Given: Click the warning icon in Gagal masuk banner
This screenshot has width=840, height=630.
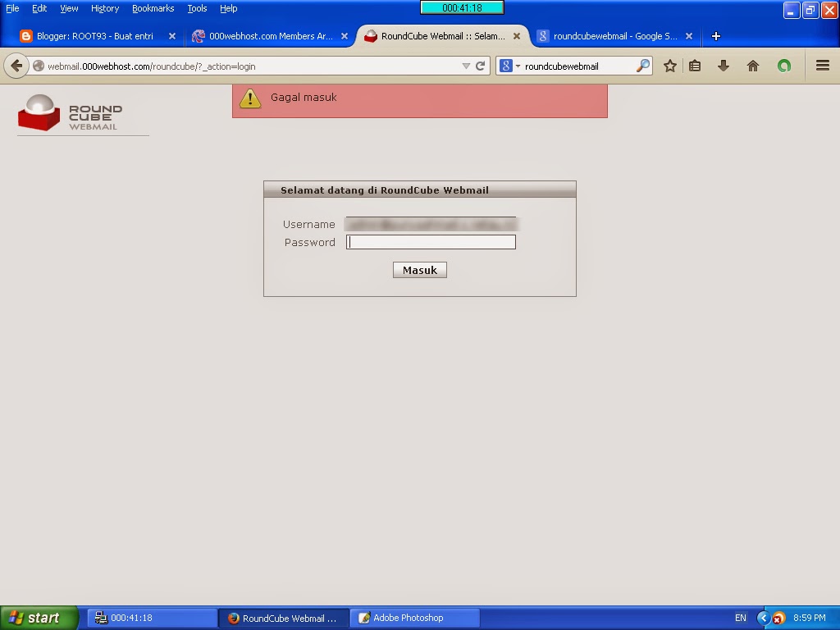Looking at the screenshot, I should (250, 98).
